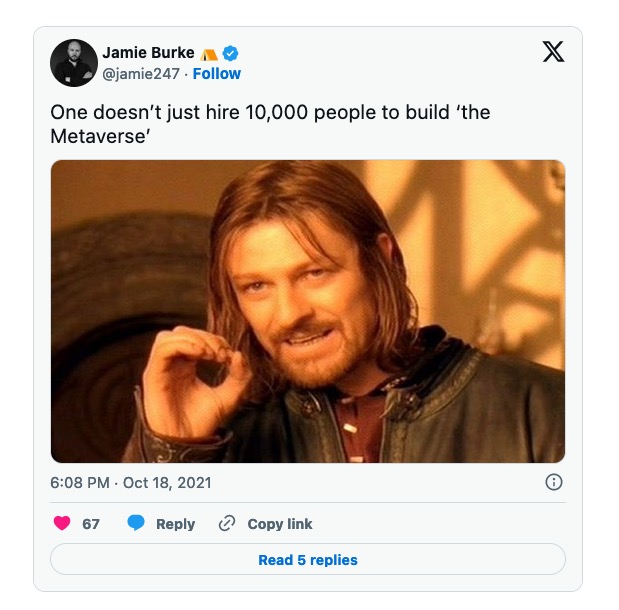Image resolution: width=619 pixels, height=610 pixels.
Task: Open the 6:08 PM time link
Action: [80, 482]
